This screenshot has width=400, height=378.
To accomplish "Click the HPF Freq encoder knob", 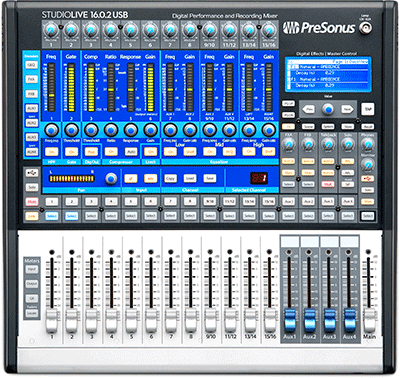I will point(51,130).
